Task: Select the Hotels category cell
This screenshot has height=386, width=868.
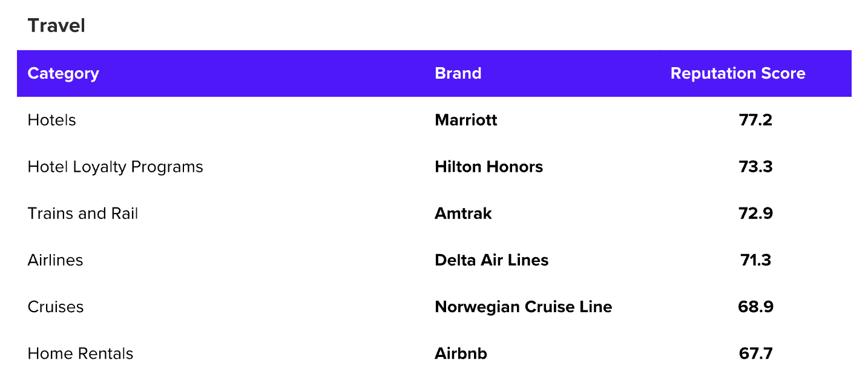Action: [x=51, y=120]
